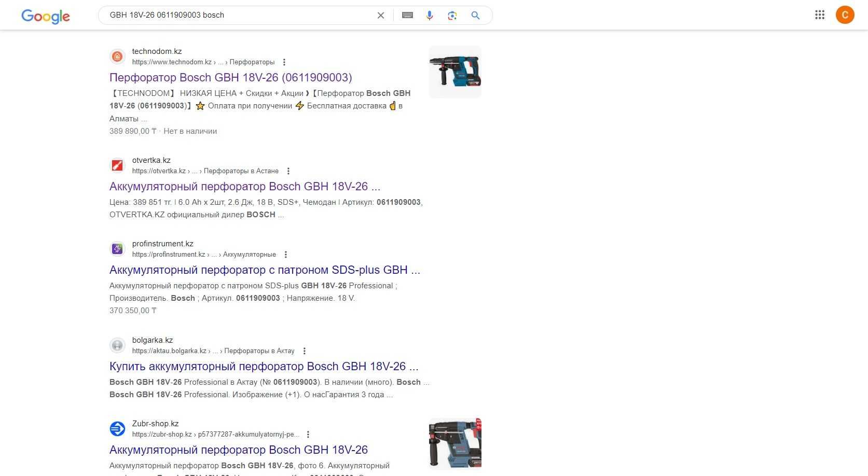This screenshot has height=476, width=868.
Task: Click the price '370 350,00 ₸'
Action: 133,311
